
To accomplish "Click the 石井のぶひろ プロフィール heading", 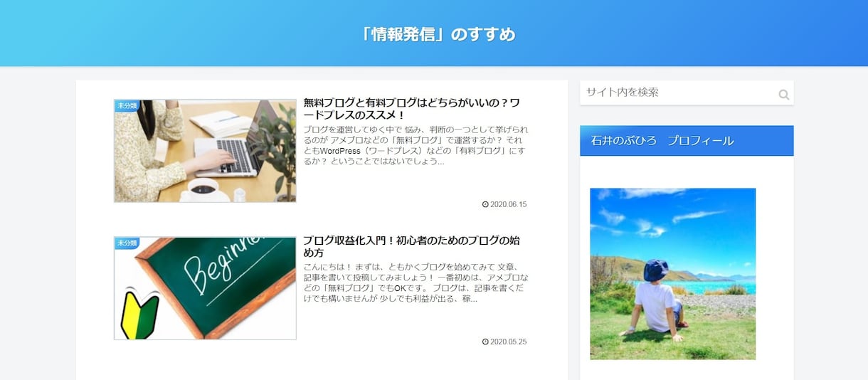I will tap(687, 141).
